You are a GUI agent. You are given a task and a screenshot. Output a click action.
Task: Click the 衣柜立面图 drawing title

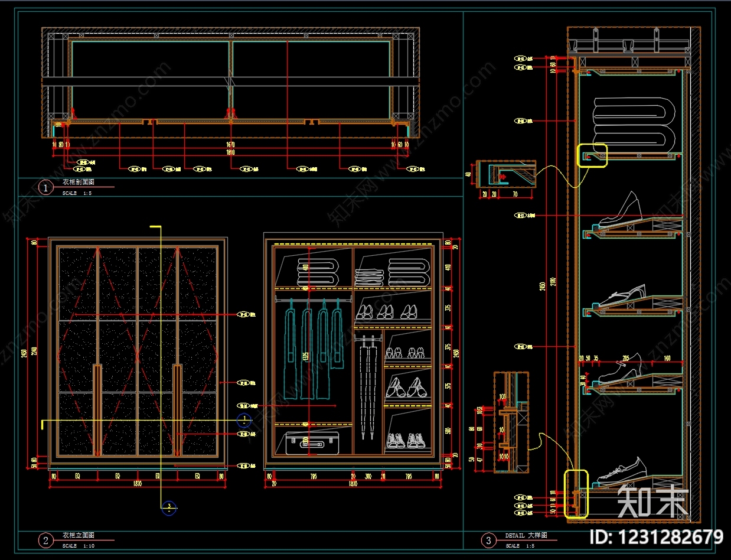[79, 535]
